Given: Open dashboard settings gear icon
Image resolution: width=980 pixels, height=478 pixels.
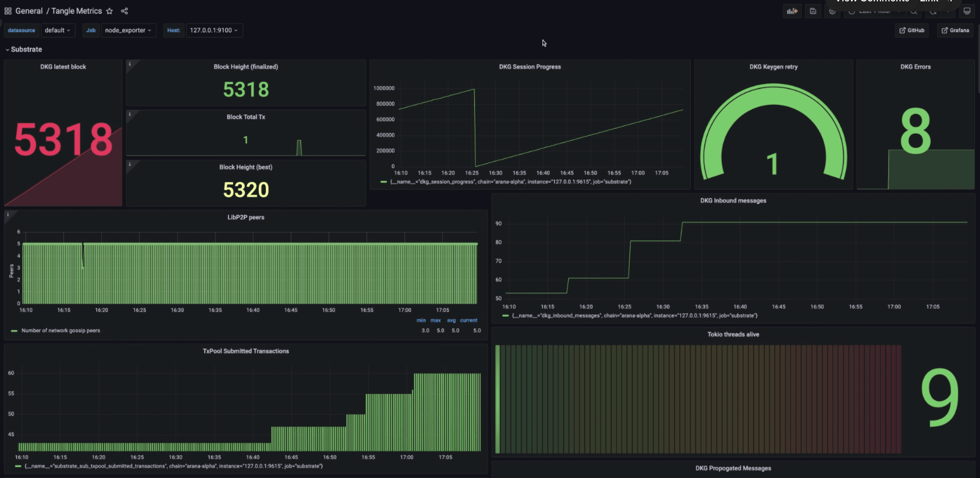Looking at the screenshot, I should (x=832, y=11).
